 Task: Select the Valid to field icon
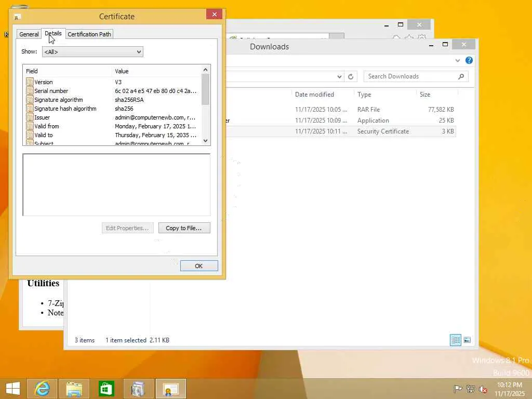(30, 135)
